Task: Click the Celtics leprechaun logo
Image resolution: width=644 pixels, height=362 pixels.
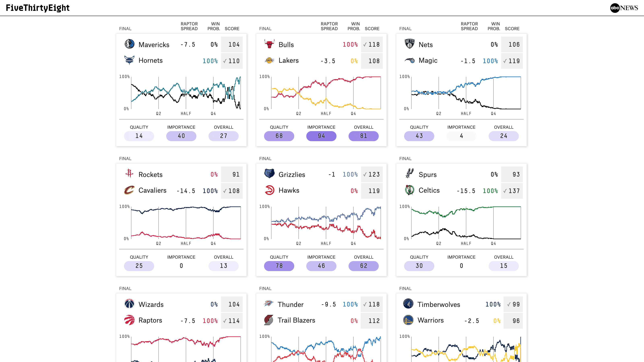Action: 409,190
